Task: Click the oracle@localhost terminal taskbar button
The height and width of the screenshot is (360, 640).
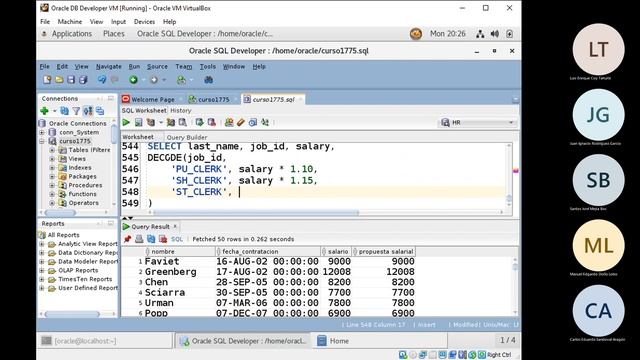Action: pyautogui.click(x=106, y=341)
